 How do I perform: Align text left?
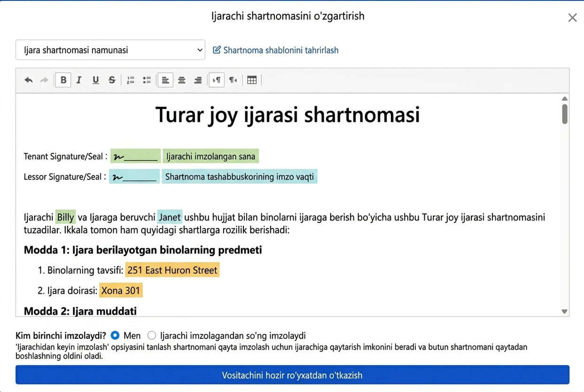point(165,80)
